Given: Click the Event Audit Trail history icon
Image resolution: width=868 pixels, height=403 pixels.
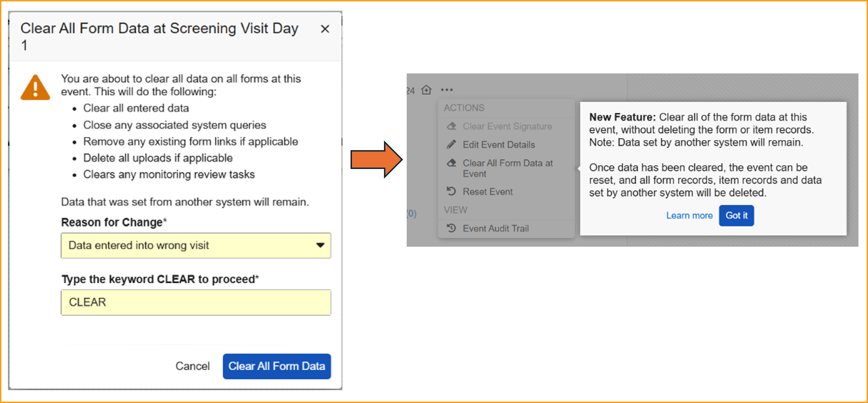Looking at the screenshot, I should 451,228.
